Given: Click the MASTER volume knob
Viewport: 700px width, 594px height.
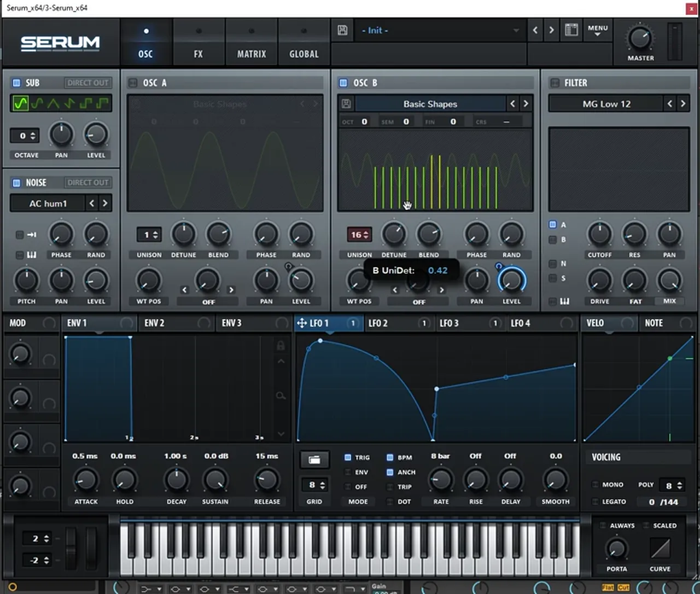Looking at the screenshot, I should 640,38.
